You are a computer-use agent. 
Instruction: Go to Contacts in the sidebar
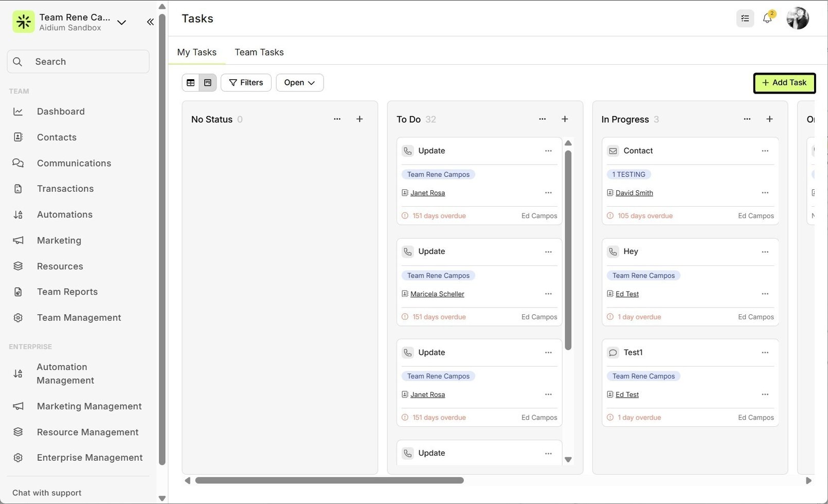click(x=57, y=137)
